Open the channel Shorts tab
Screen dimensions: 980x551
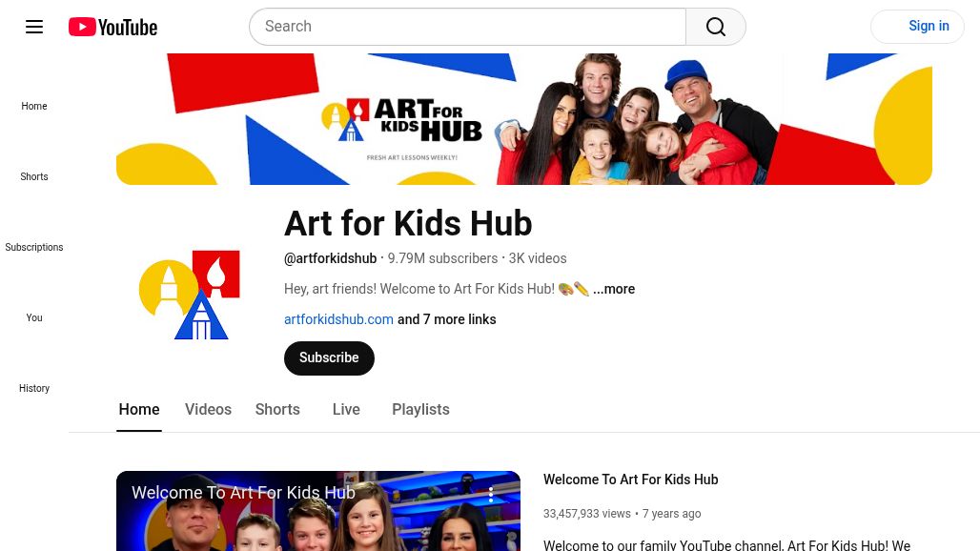pos(277,410)
